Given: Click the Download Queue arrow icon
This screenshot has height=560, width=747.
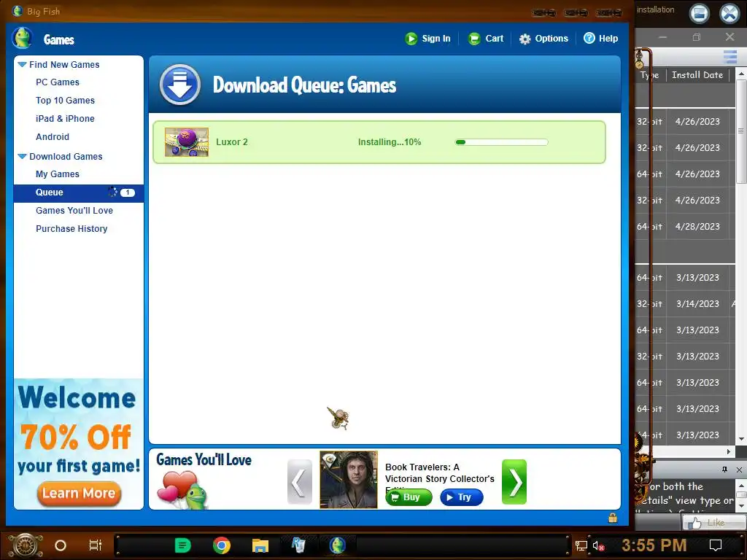Looking at the screenshot, I should pos(180,85).
